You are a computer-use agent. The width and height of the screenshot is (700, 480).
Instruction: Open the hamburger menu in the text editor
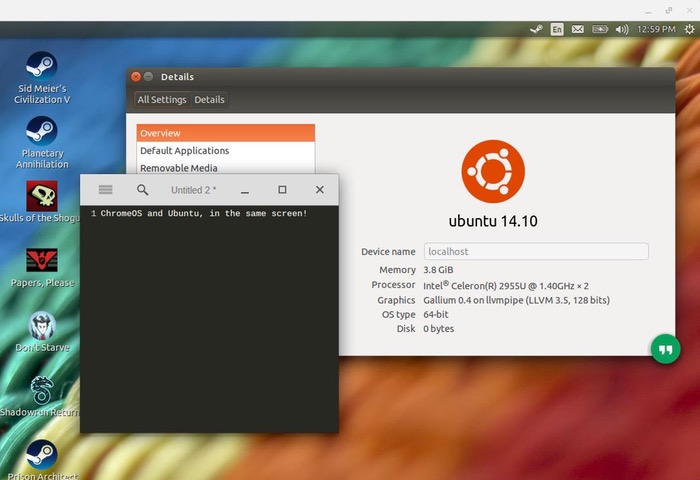point(106,190)
